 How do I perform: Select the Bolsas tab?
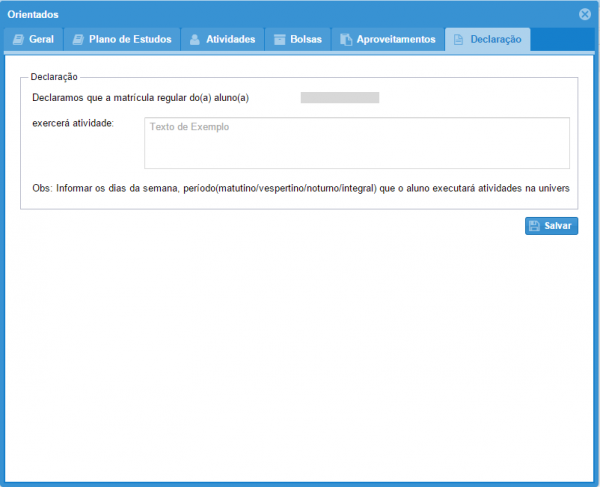pyautogui.click(x=305, y=40)
